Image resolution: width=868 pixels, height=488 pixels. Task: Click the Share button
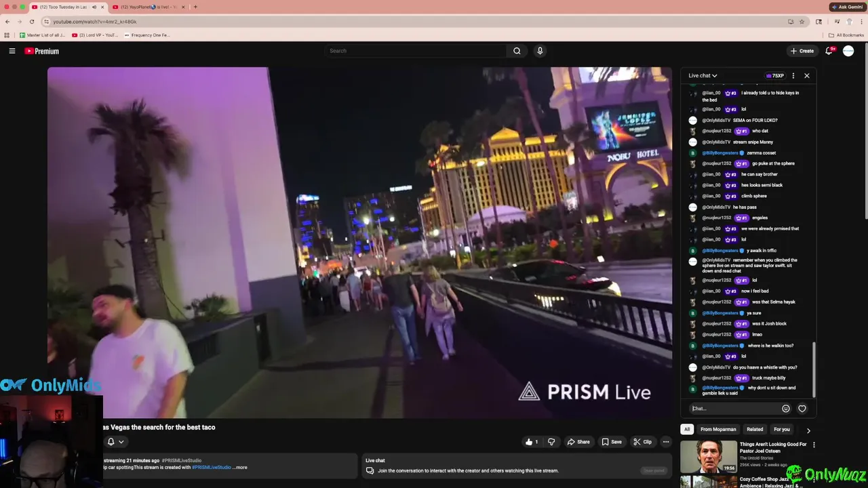[578, 442]
